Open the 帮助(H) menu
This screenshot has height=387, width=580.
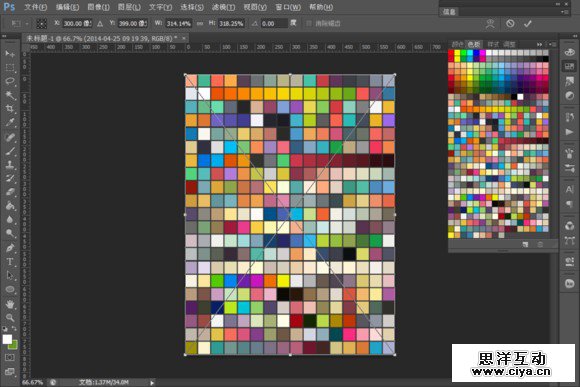click(321, 7)
